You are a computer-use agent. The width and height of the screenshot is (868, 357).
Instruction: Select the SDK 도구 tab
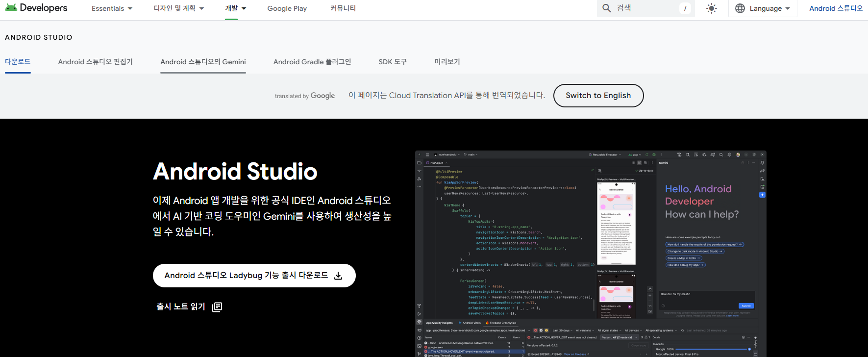(393, 62)
